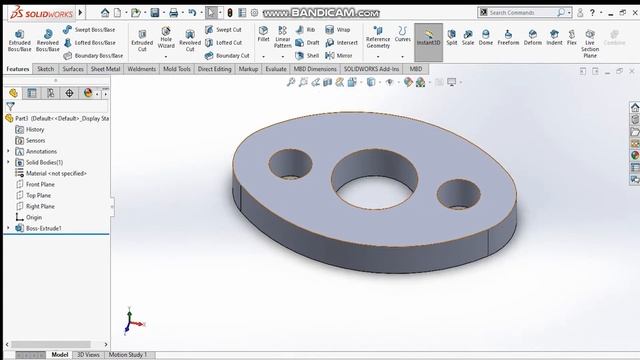Select the Flex tool
640x360 pixels.
click(x=572, y=37)
